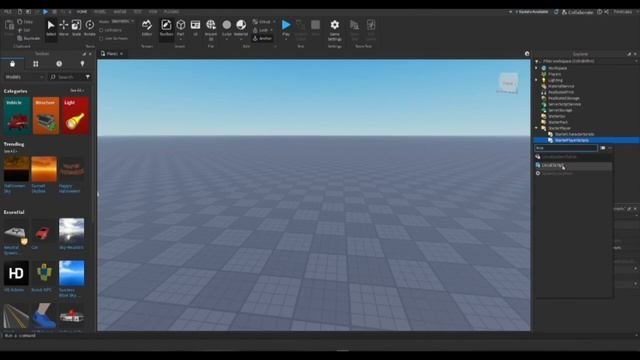This screenshot has height=360, width=640.
Task: Expand the Lighting node in Explorer
Action: pos(537,80)
